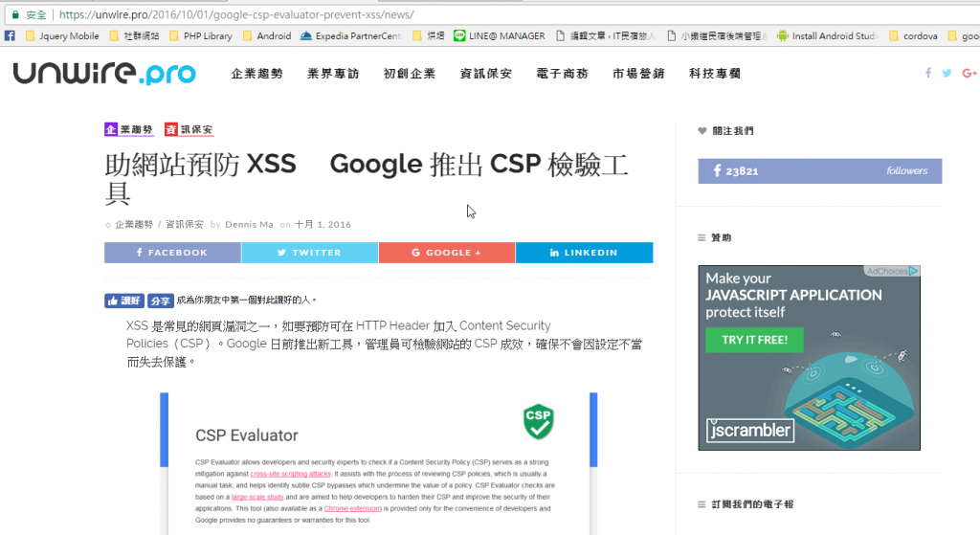Open 資訊保安 link under the title

pyautogui.click(x=185, y=224)
